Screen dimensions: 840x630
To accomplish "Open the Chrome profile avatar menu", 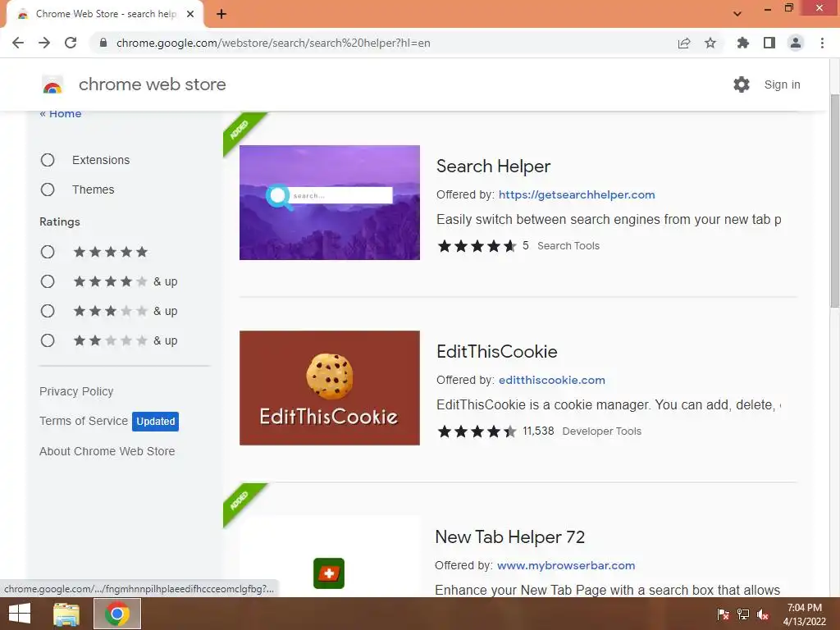I will click(796, 43).
